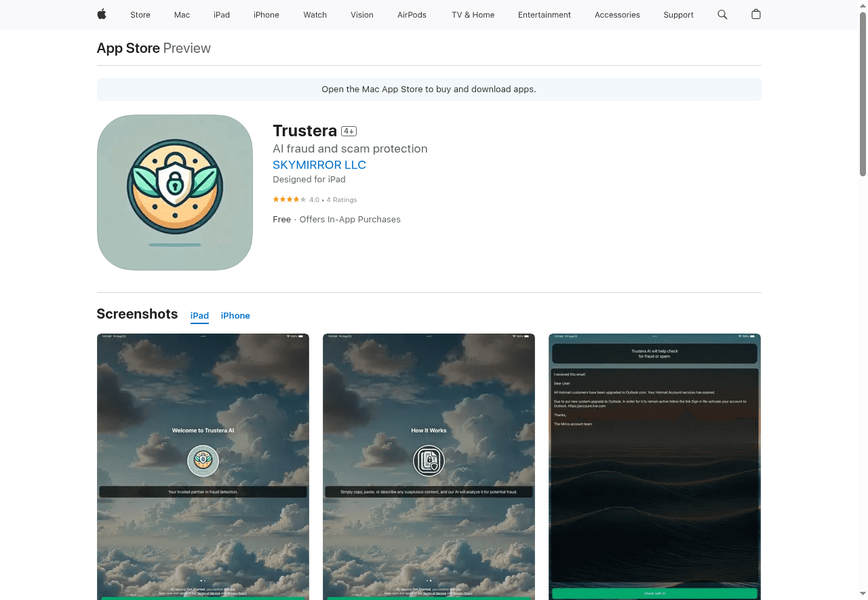Screen dimensions: 868x600
Task: Click the 4+ age rating badge
Action: click(349, 131)
